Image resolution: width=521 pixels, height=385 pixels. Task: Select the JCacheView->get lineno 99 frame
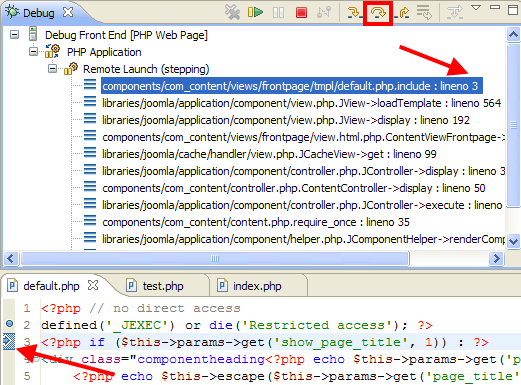269,154
